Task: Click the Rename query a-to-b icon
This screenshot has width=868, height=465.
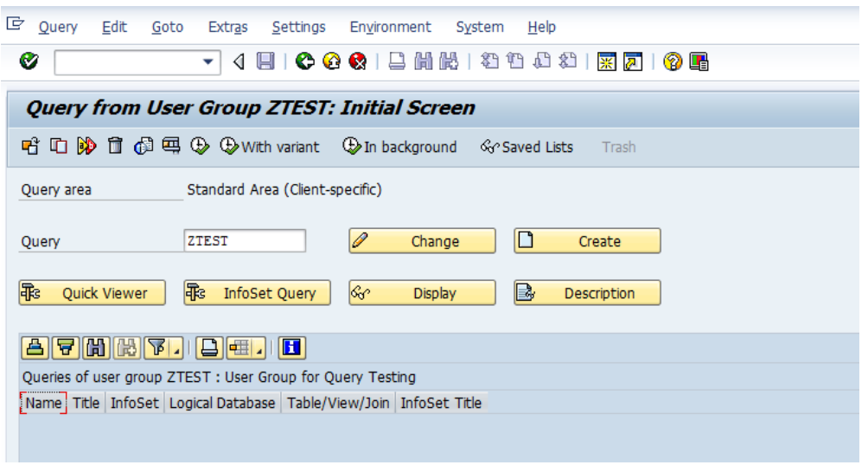Action: pyautogui.click(x=87, y=146)
